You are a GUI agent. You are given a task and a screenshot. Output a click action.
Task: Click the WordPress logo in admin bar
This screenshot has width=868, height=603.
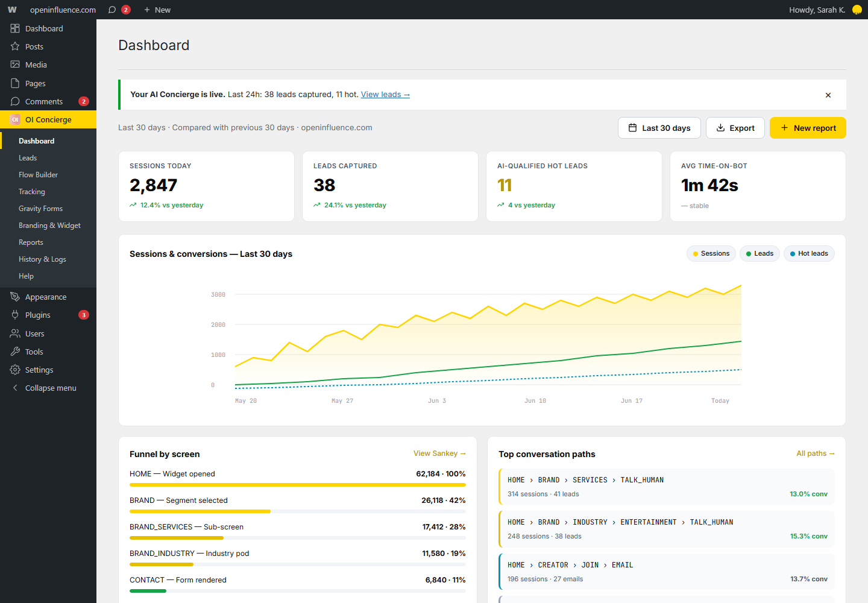coord(12,10)
